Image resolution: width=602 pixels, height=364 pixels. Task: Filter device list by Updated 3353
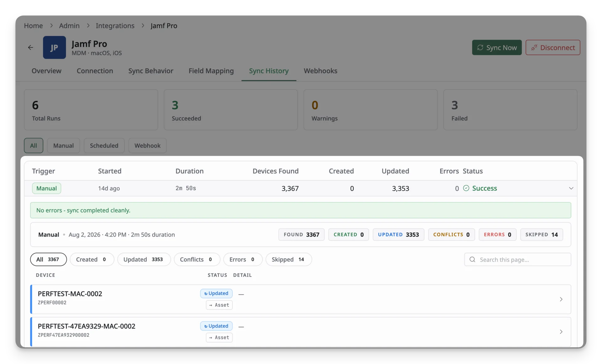pyautogui.click(x=144, y=260)
